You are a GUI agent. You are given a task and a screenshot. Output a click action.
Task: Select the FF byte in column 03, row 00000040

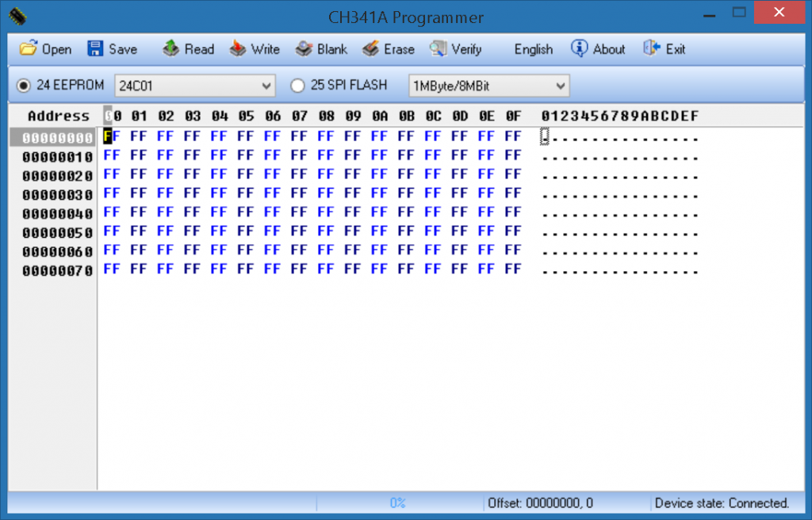[192, 212]
